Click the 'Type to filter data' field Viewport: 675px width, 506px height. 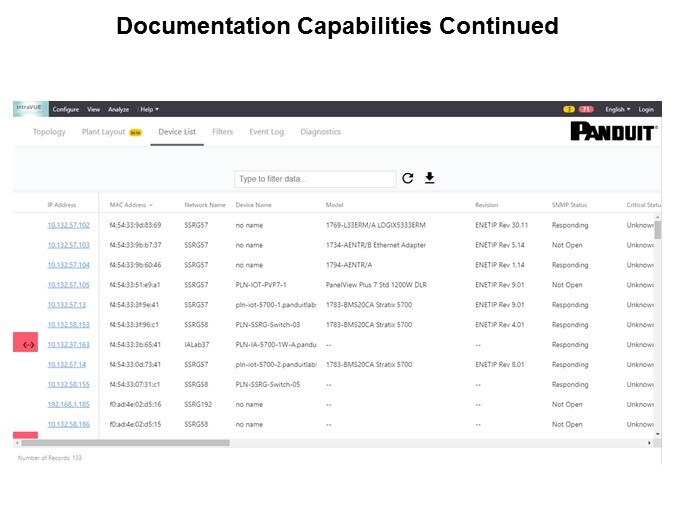tap(315, 179)
